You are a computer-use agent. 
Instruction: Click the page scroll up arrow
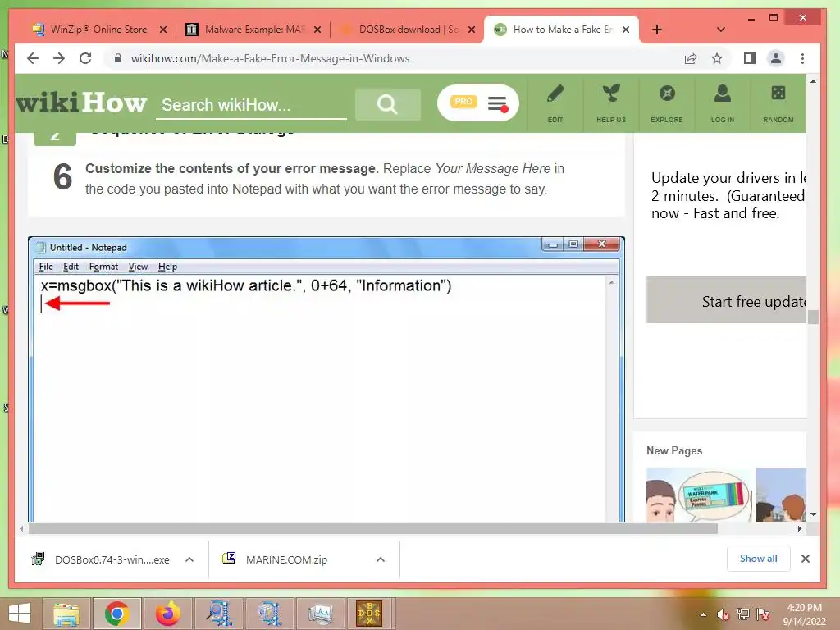(813, 81)
